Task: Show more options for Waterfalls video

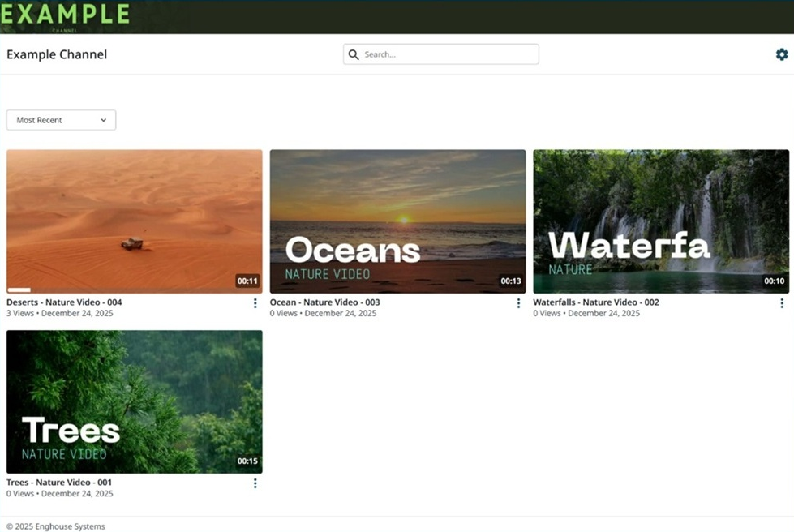Action: pyautogui.click(x=781, y=303)
